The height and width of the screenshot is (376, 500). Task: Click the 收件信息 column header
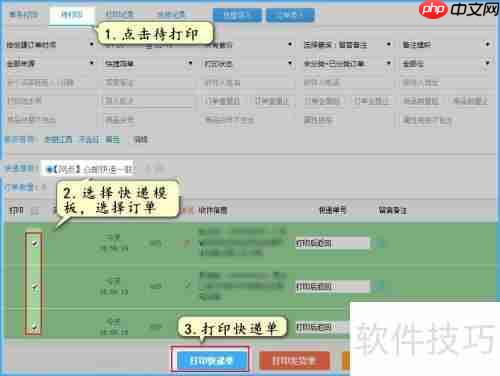coord(213,210)
